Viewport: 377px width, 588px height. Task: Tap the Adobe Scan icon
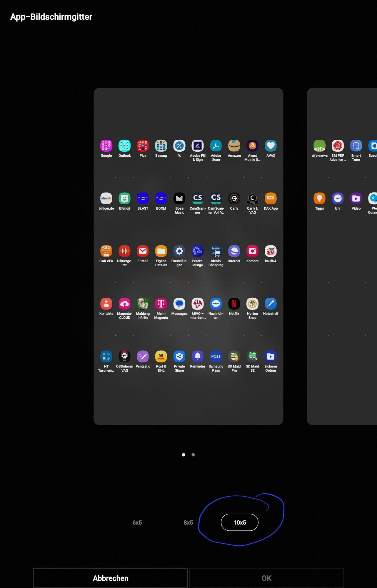[x=216, y=146]
